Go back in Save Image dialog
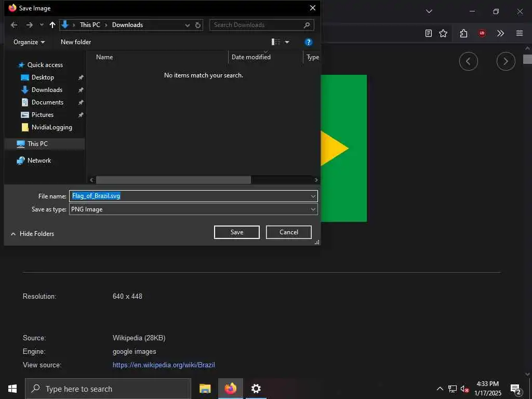 coord(14,25)
